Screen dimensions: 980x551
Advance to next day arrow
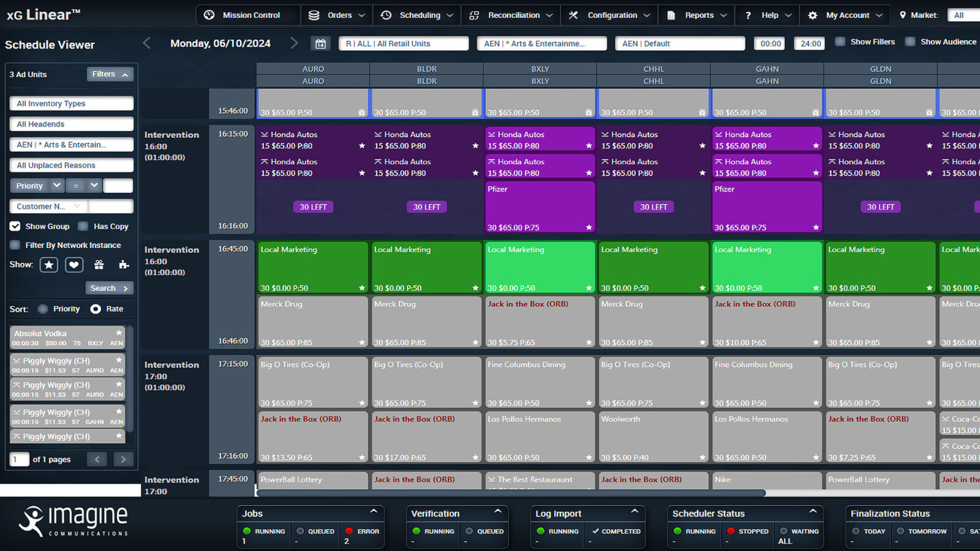tap(294, 43)
